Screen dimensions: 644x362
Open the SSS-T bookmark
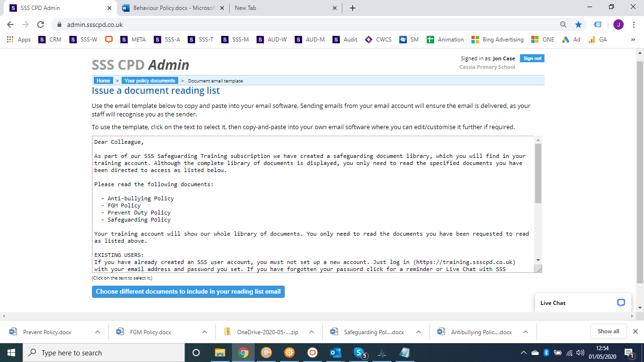point(201,40)
